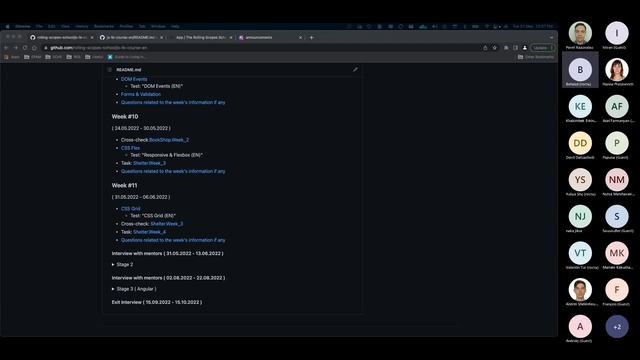Close the announcements tab
This screenshot has width=640, height=360.
pos(301,38)
